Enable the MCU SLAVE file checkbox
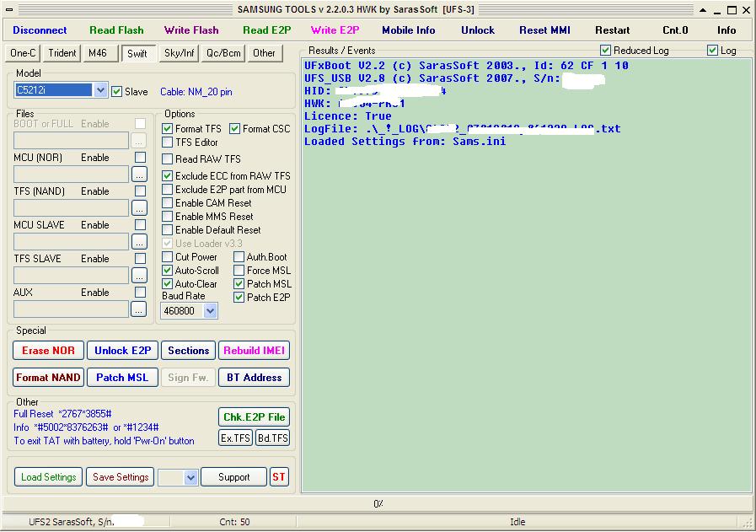This screenshot has width=756, height=532. (140, 225)
